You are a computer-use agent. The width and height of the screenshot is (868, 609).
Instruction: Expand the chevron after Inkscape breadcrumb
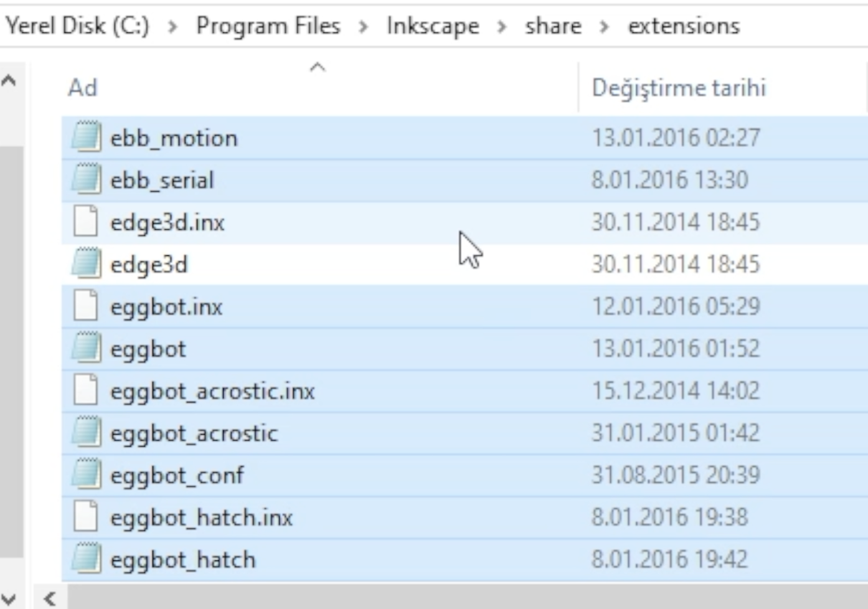coord(502,27)
